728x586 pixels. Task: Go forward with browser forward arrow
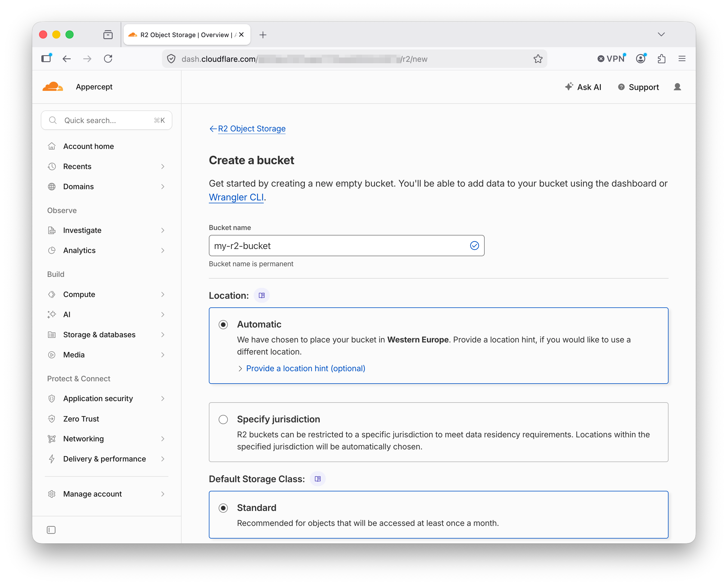coord(87,59)
